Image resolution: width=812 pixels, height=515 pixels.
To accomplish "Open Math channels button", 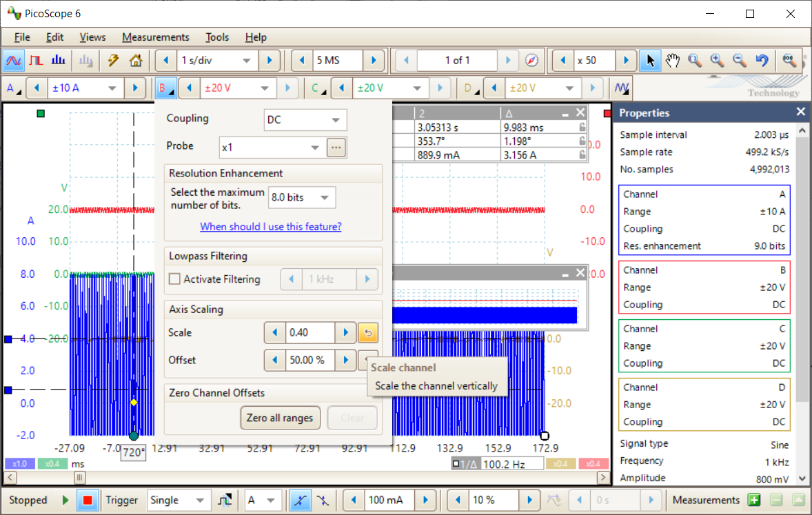I will (x=622, y=88).
